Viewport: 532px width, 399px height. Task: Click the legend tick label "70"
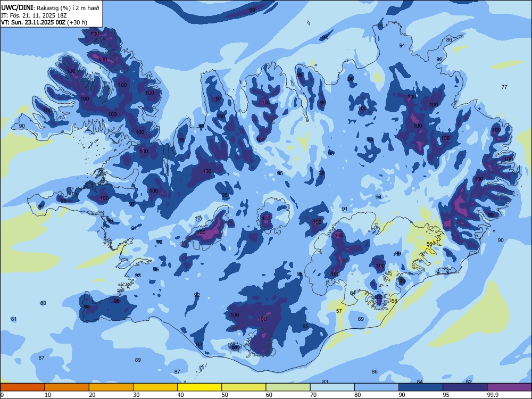(x=313, y=395)
